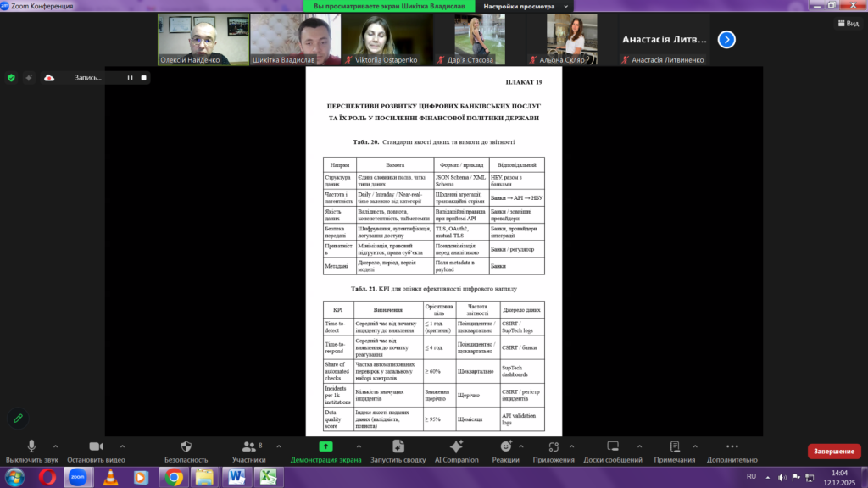
Task: Expand the arrow next to Участники
Action: coord(273,446)
